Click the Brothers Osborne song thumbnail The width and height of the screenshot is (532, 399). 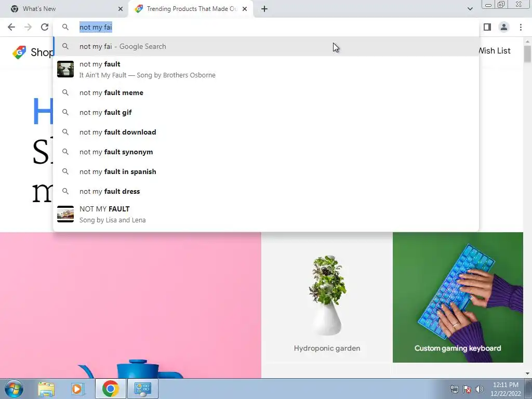[x=65, y=69]
